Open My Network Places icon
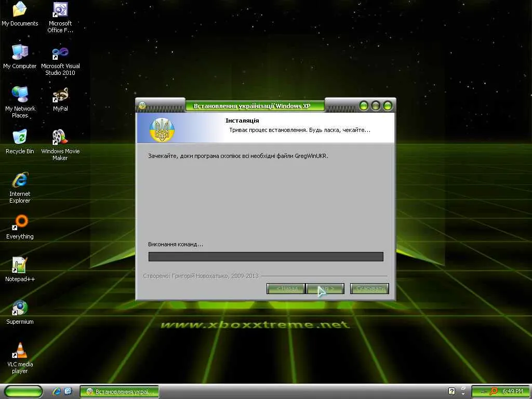This screenshot has width=532, height=399. [20, 102]
